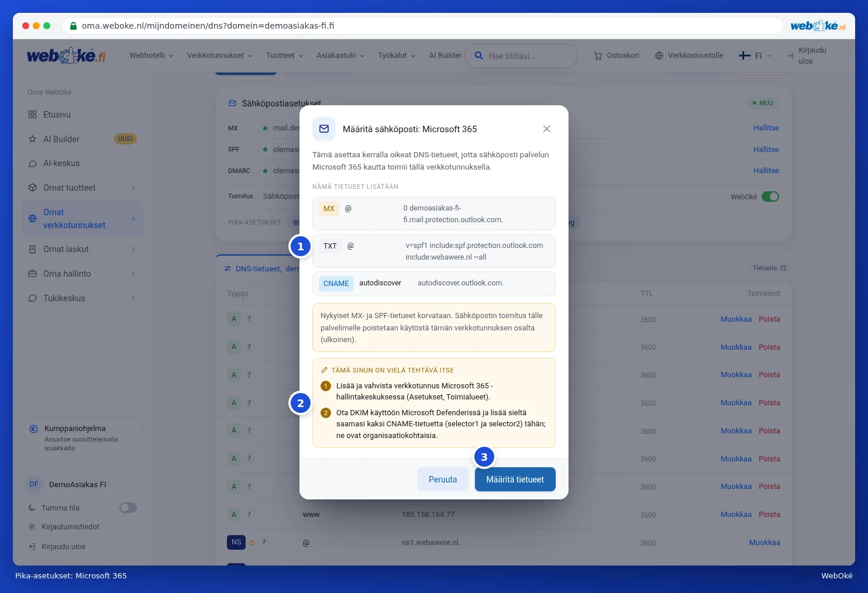Disable the WebOké email delivery toggle
The height and width of the screenshot is (593, 868).
(770, 196)
